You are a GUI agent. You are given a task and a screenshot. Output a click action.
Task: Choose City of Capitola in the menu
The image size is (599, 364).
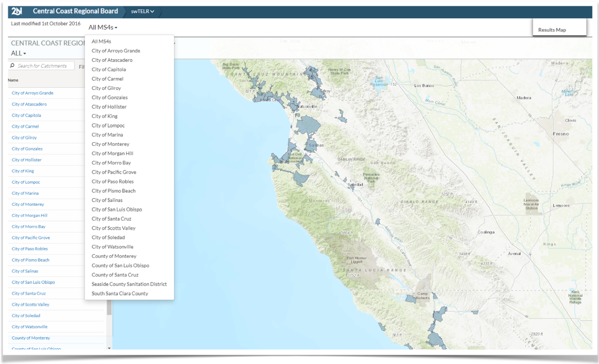coord(109,69)
